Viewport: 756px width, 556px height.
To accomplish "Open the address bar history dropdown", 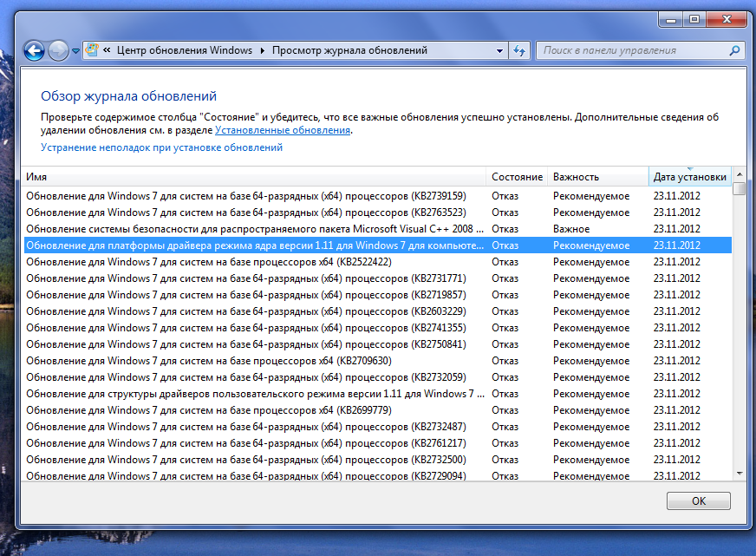I will point(499,50).
